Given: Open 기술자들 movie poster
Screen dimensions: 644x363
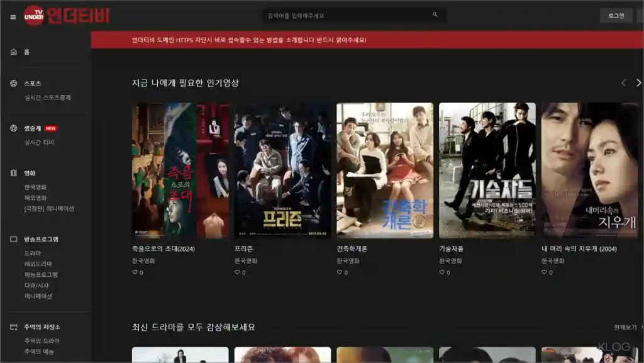Looking at the screenshot, I should click(487, 170).
